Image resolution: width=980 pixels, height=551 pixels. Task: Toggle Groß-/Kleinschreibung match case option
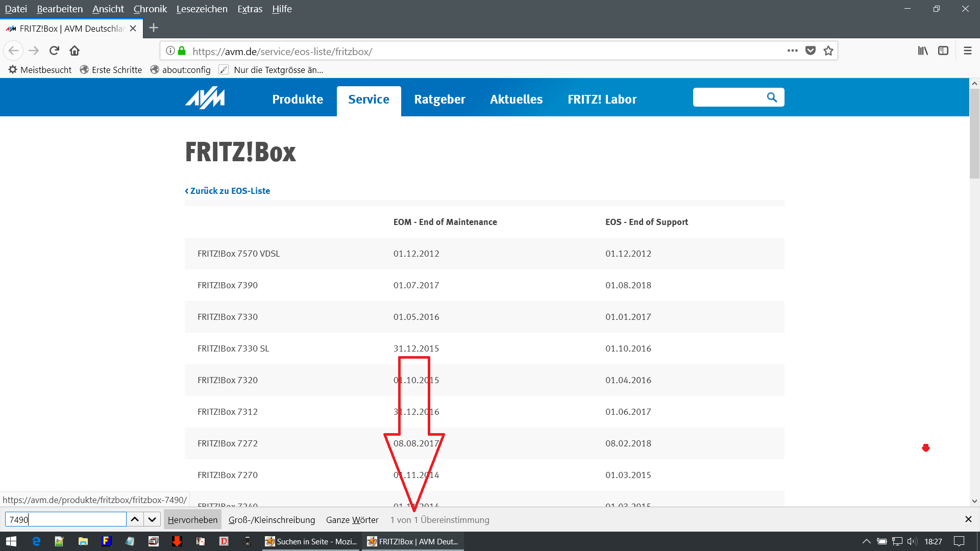click(x=272, y=520)
